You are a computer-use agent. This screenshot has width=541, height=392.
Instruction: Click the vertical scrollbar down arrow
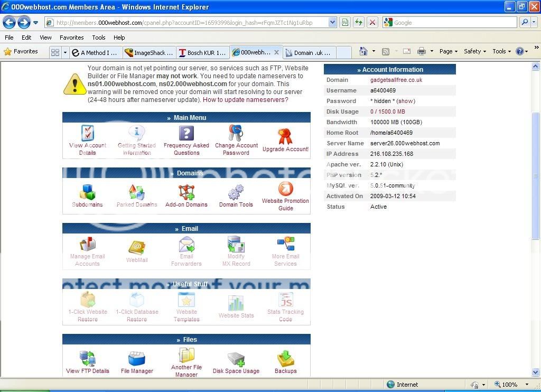click(536, 372)
